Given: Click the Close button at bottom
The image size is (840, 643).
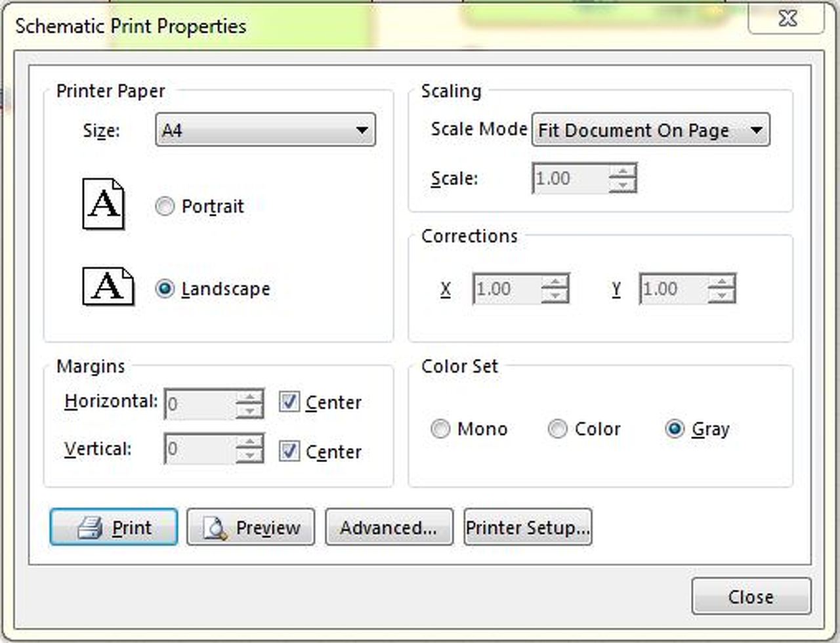Looking at the screenshot, I should (x=751, y=596).
